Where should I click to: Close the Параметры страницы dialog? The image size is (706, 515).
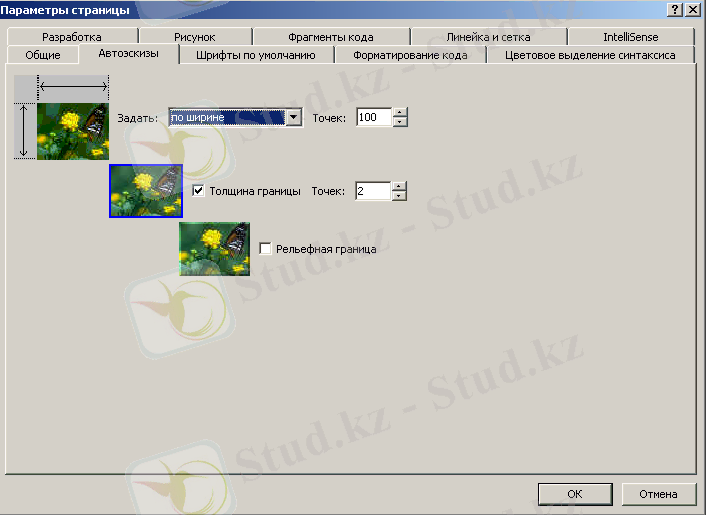692,9
